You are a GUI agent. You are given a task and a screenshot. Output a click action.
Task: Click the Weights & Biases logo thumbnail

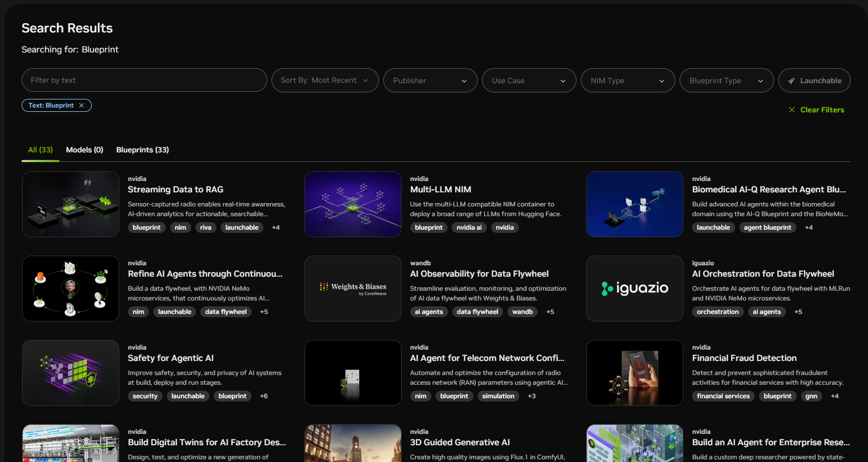353,289
